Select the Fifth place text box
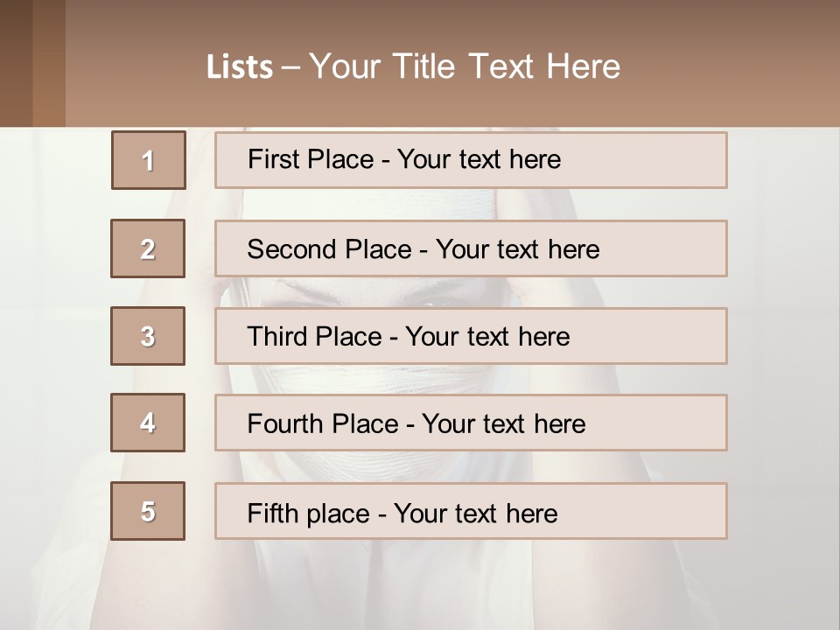The height and width of the screenshot is (630, 840). coord(471,511)
